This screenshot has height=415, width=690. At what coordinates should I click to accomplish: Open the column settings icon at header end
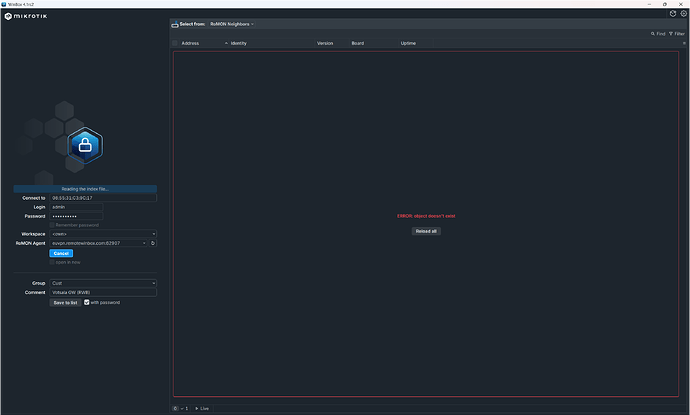point(684,43)
